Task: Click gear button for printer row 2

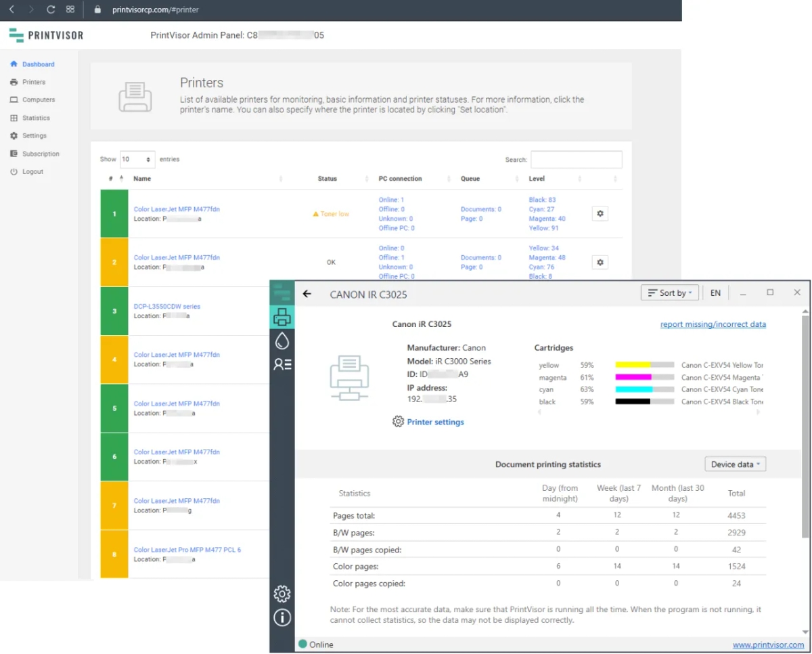Action: point(600,262)
